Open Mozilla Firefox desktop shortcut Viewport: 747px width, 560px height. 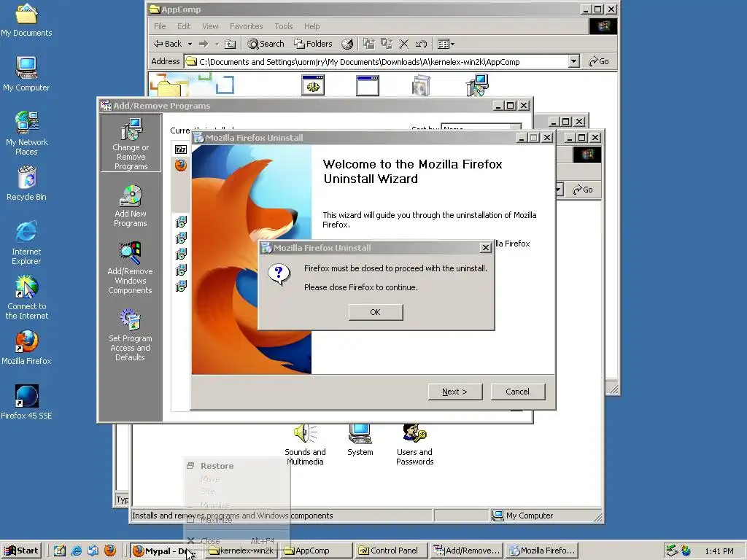(x=26, y=348)
